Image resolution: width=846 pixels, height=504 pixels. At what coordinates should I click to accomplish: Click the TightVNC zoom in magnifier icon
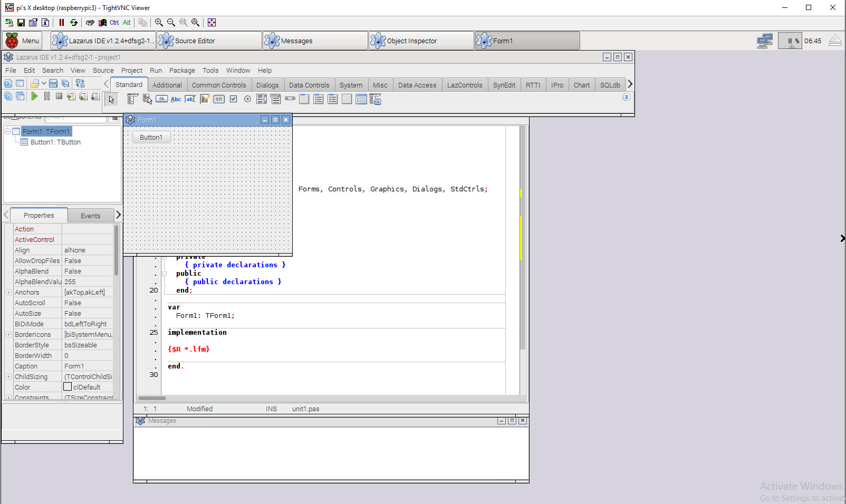click(x=159, y=22)
